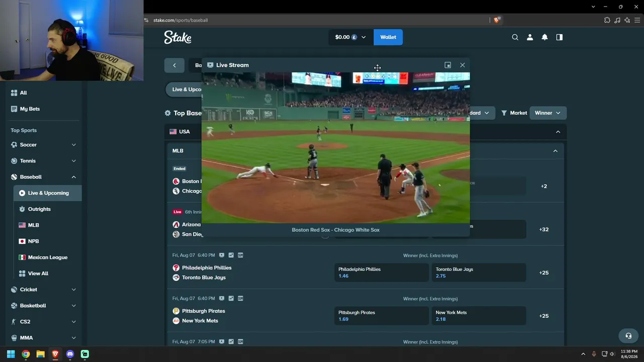Open the browser hamburger menu
Image resolution: width=644 pixels, height=362 pixels.
[x=637, y=20]
